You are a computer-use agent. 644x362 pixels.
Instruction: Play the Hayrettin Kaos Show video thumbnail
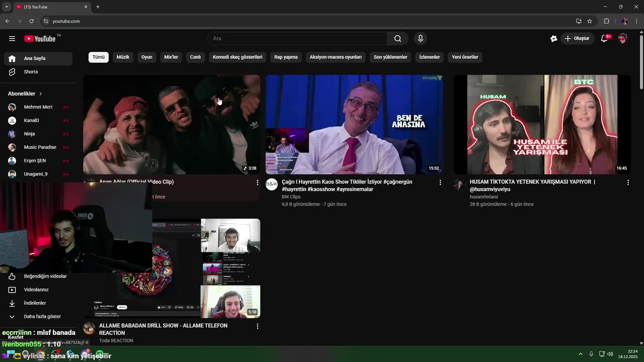coord(354,125)
